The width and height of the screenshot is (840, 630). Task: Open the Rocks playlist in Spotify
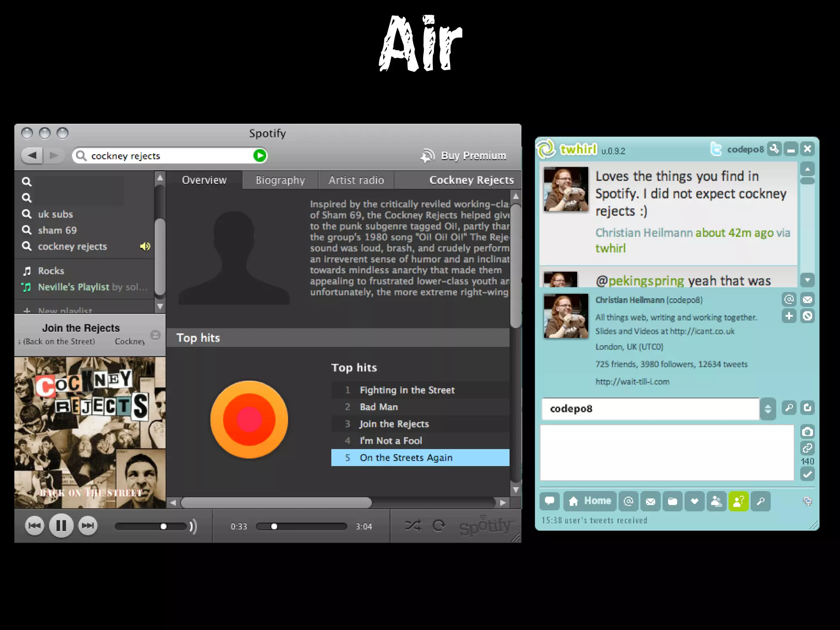click(x=51, y=271)
